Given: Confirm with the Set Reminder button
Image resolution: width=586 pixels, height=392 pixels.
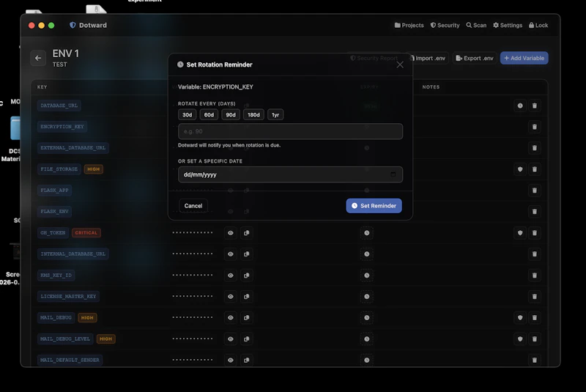Looking at the screenshot, I should coord(374,206).
